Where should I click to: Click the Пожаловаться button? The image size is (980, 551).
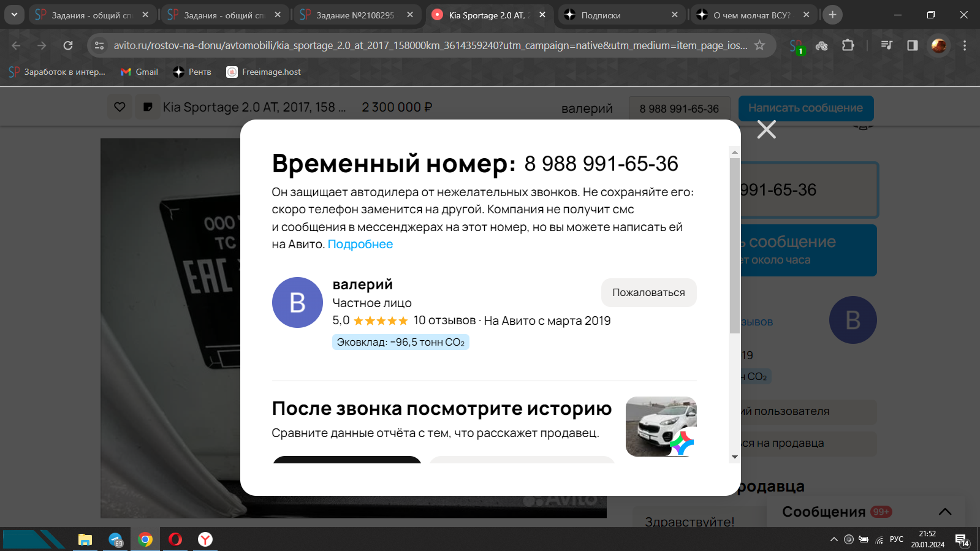(648, 292)
